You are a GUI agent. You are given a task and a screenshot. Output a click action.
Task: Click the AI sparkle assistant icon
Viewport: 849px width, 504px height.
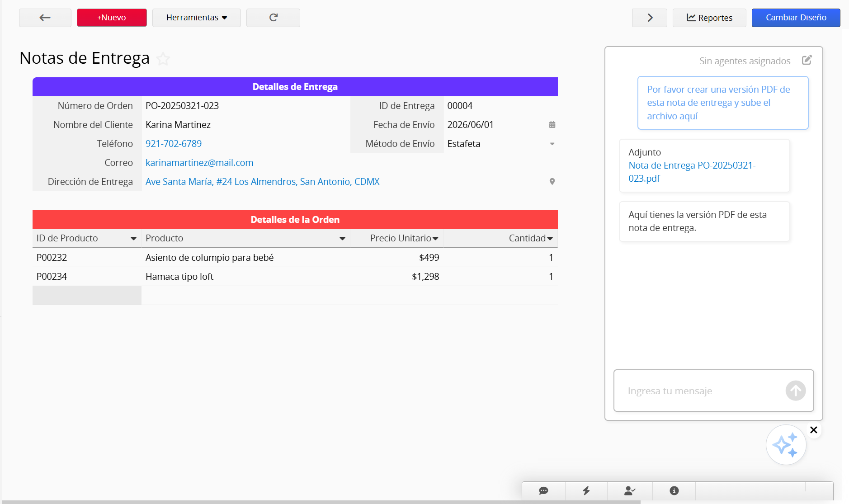click(x=785, y=445)
